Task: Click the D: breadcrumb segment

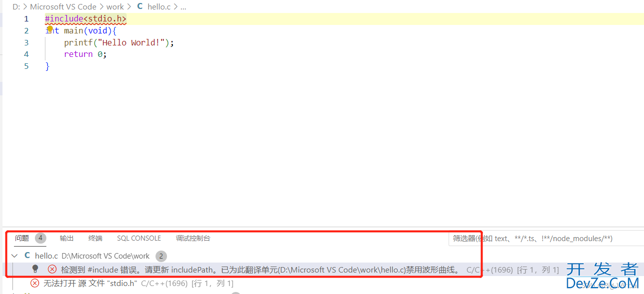Action: click(16, 6)
